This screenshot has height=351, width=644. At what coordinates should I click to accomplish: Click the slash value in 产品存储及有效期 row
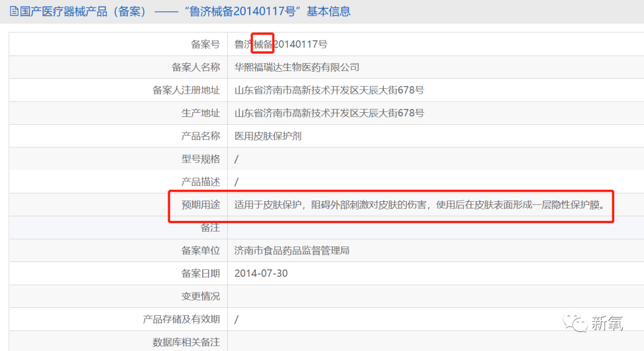click(236, 319)
